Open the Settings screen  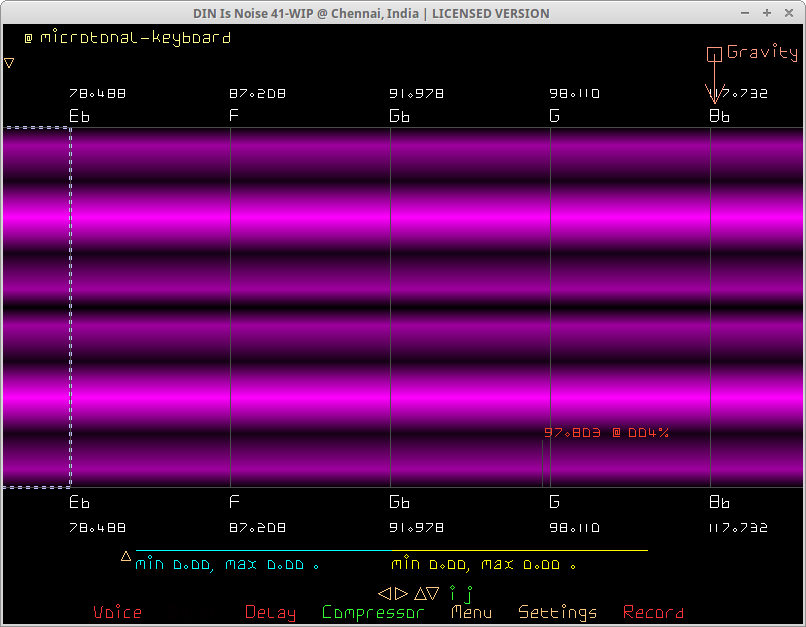point(557,612)
